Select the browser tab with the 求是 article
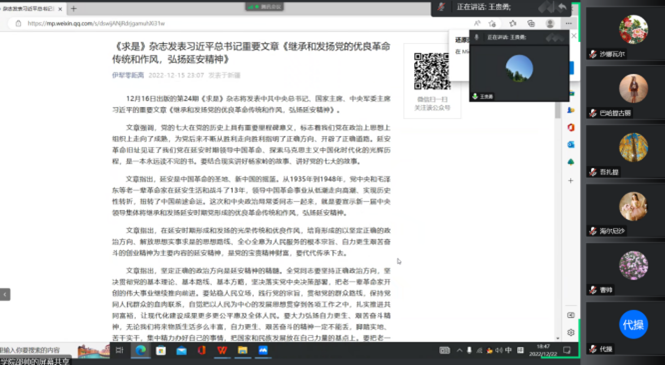The width and height of the screenshot is (665, 365). [x=32, y=9]
